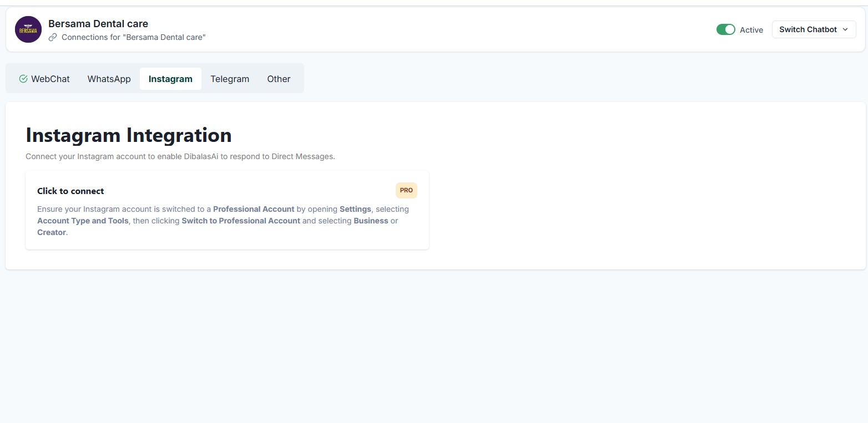868x423 pixels.
Task: Select the Instagram tab
Action: pyautogui.click(x=170, y=79)
